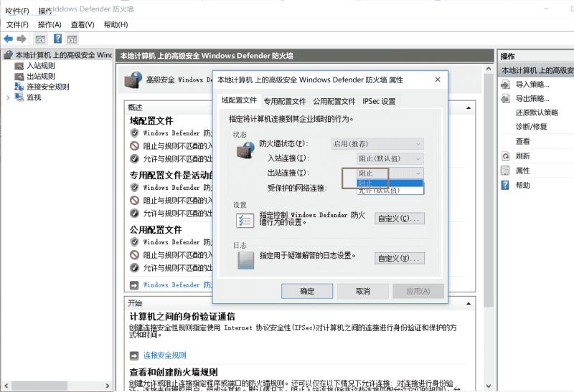Click the 出站连接 combo box arrow

pyautogui.click(x=418, y=173)
